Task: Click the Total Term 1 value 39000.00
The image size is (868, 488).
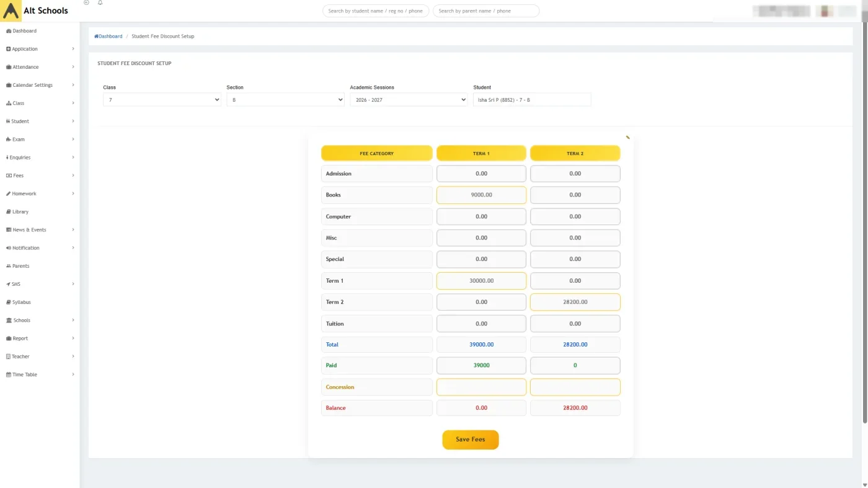Action: coord(481,345)
